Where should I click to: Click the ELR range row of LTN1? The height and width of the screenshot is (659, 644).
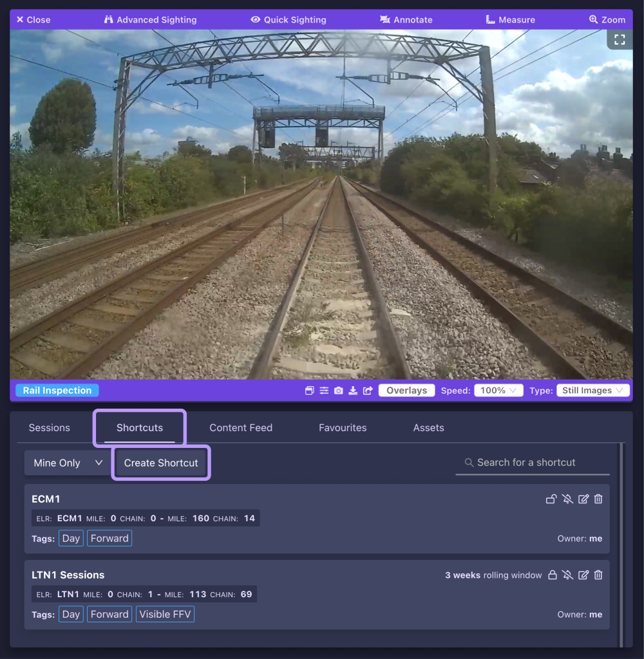click(x=144, y=594)
